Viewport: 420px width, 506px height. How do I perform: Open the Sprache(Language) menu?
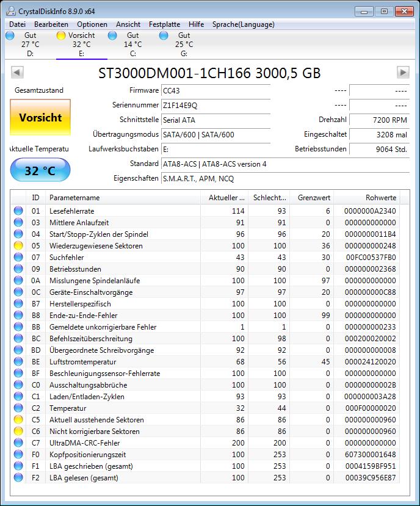(x=244, y=24)
